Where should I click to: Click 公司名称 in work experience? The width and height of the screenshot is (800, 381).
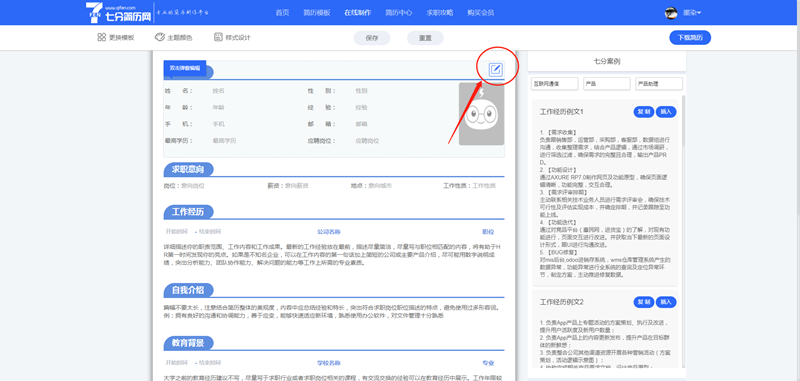pyautogui.click(x=329, y=232)
